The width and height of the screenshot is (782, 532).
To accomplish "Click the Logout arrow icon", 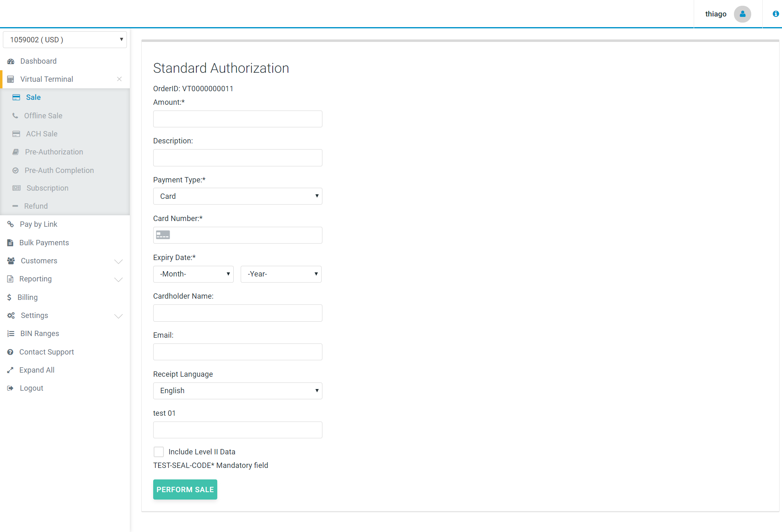I will coord(10,388).
